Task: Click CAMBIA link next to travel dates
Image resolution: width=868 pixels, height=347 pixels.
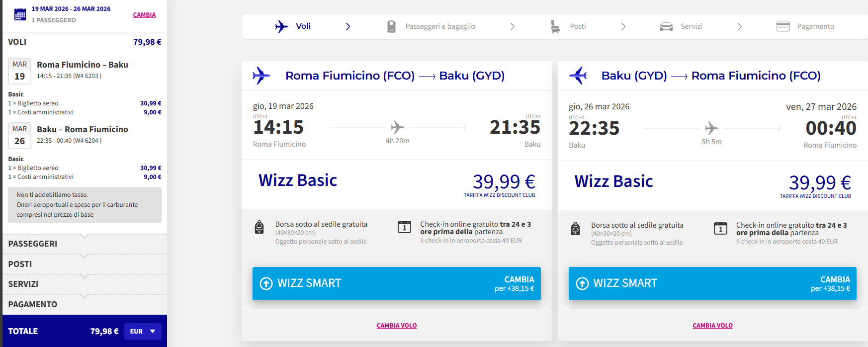Action: (144, 15)
